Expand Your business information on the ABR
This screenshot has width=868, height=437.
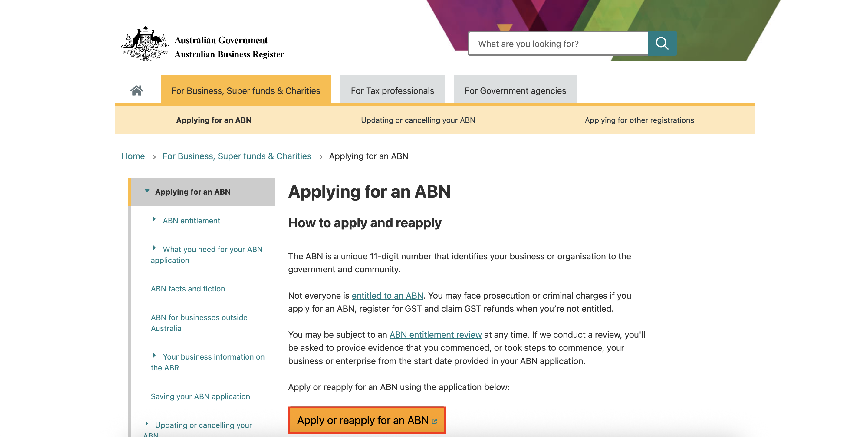pyautogui.click(x=154, y=356)
